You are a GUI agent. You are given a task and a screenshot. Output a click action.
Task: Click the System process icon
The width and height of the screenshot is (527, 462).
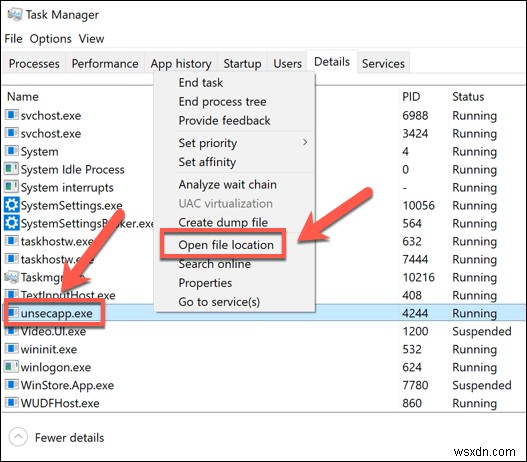coord(12,151)
